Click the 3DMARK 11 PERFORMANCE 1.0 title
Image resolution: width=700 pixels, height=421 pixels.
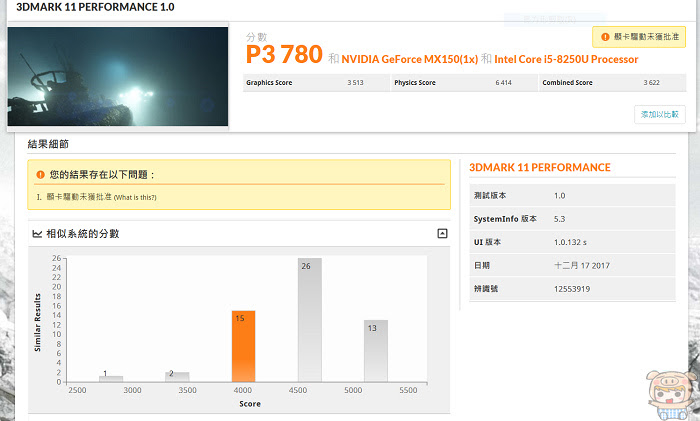click(95, 7)
